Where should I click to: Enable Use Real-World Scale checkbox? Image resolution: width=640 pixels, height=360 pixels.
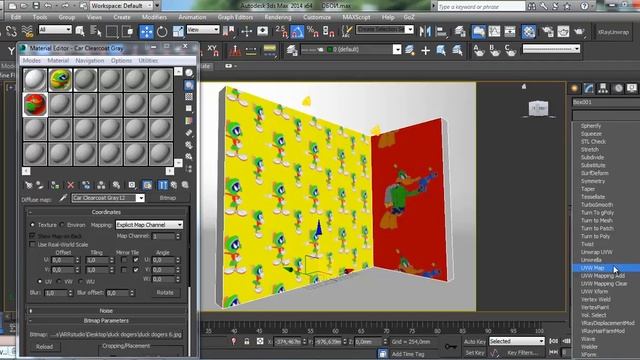32,244
